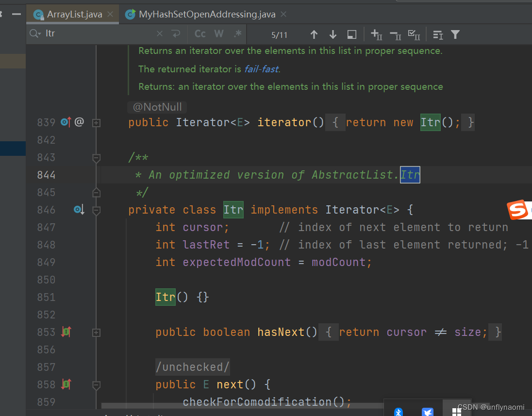
Task: Click the blue bird tray icon
Action: [x=428, y=412]
